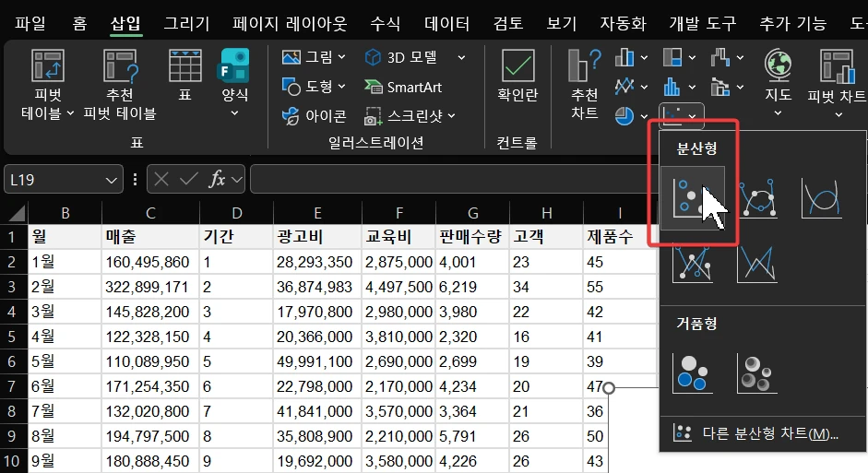
Task: Pick scatter with smooth lines only
Action: point(821,198)
